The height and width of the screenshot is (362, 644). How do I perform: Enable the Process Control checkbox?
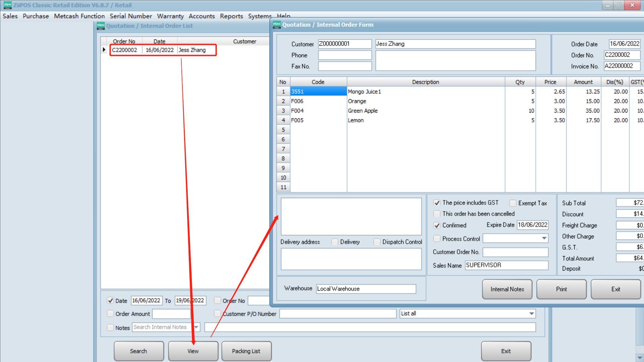[x=437, y=238]
